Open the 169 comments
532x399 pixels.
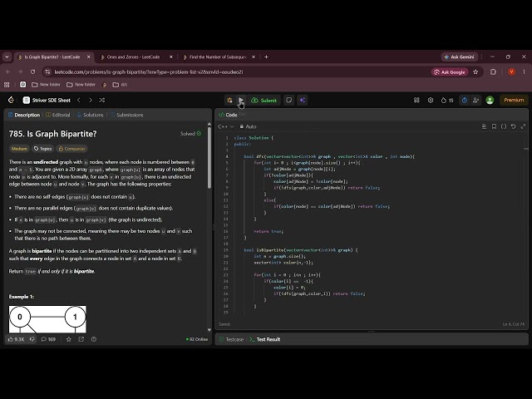(48, 339)
